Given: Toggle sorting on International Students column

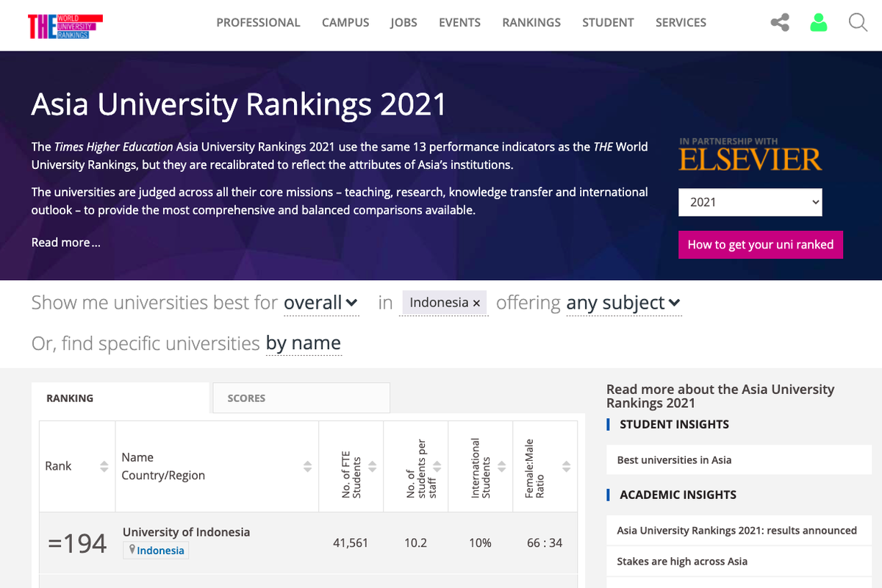Looking at the screenshot, I should tap(501, 466).
